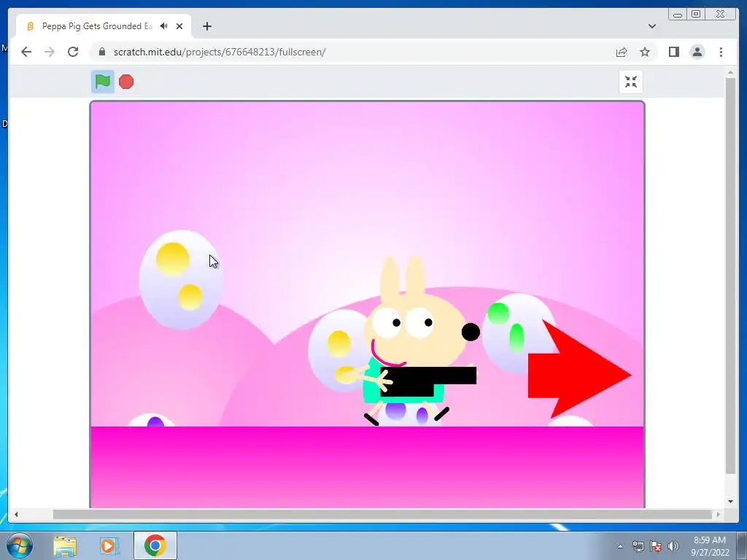Minimize the Chrome window
The height and width of the screenshot is (560, 747).
678,15
